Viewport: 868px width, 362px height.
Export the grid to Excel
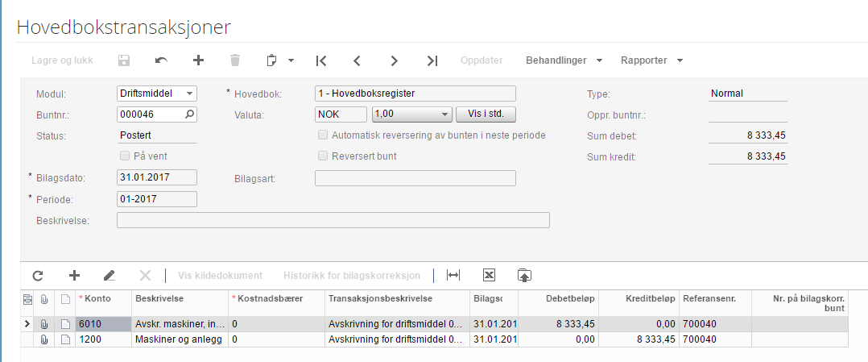coord(488,275)
